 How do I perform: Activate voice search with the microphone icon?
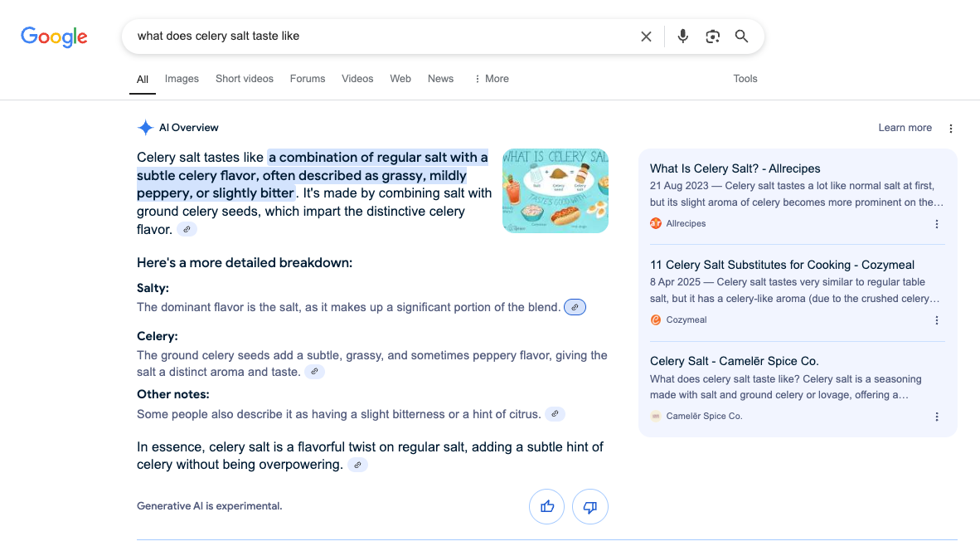coord(682,36)
